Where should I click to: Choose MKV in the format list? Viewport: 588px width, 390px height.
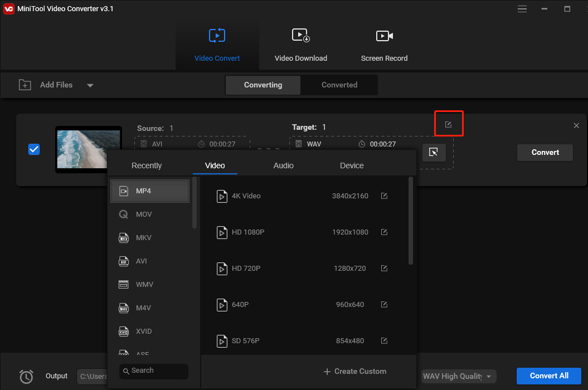[x=150, y=238]
